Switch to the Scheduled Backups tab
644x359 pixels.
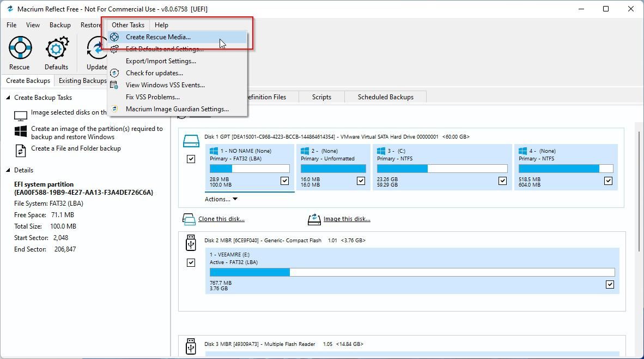(386, 97)
